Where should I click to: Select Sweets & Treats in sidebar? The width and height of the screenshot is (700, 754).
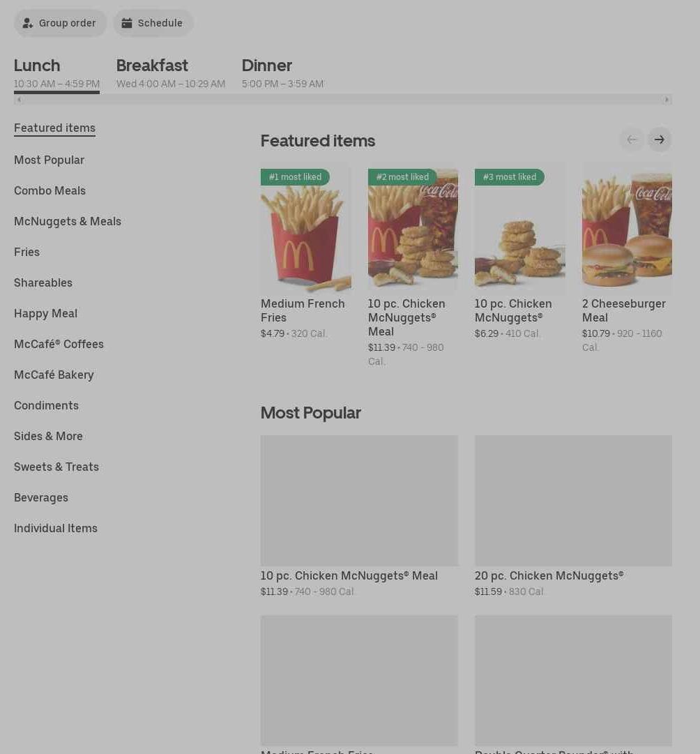(56, 467)
